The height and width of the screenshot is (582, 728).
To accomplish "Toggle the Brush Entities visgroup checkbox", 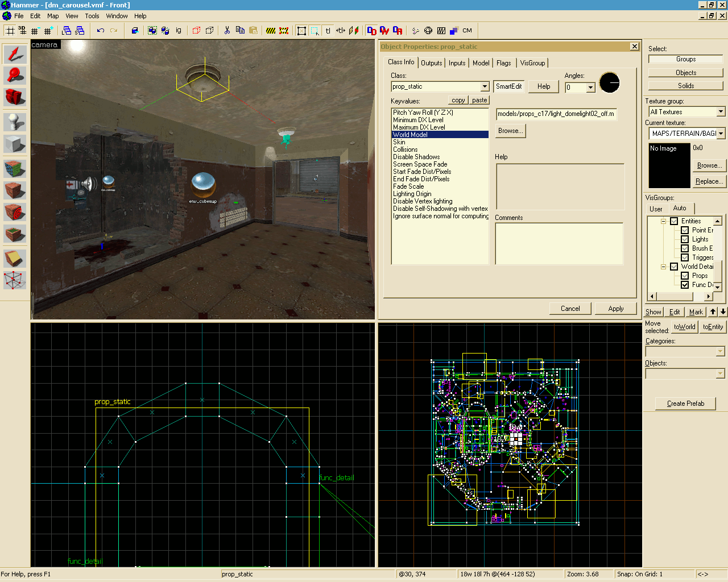I will pyautogui.click(x=685, y=248).
